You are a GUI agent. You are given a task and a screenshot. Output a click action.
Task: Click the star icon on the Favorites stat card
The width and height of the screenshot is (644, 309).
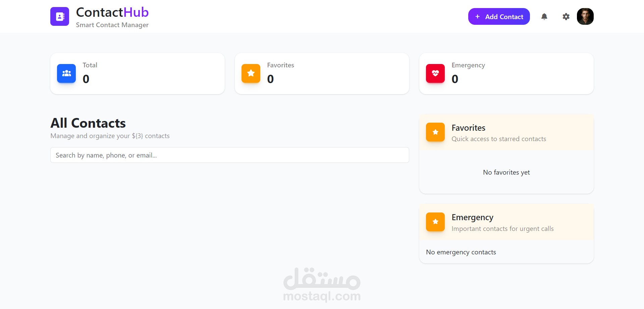coord(251,73)
